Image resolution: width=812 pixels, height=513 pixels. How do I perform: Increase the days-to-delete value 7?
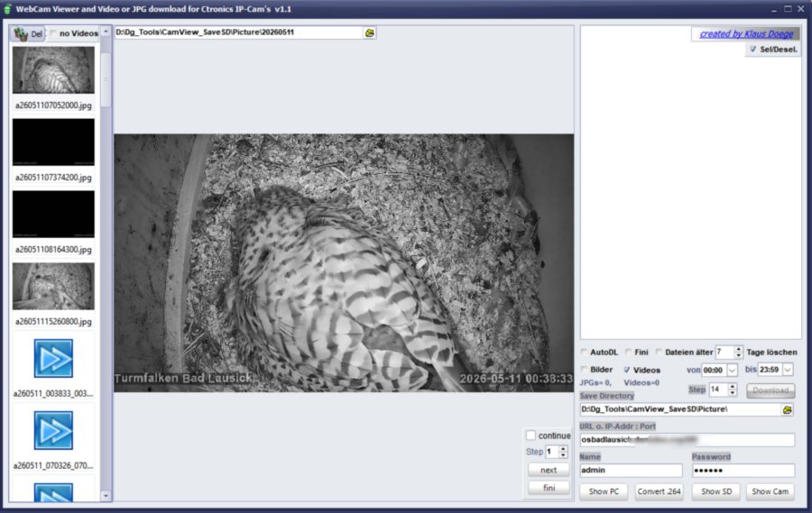(x=738, y=349)
